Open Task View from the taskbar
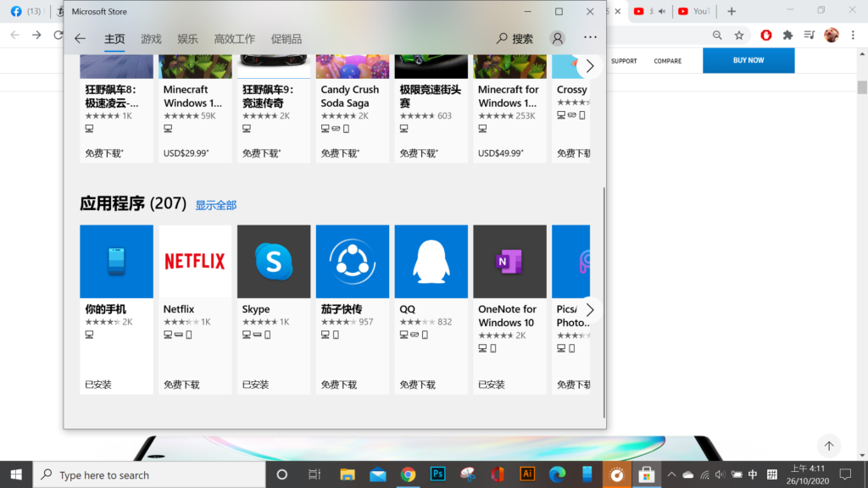This screenshot has width=868, height=488. [314, 474]
